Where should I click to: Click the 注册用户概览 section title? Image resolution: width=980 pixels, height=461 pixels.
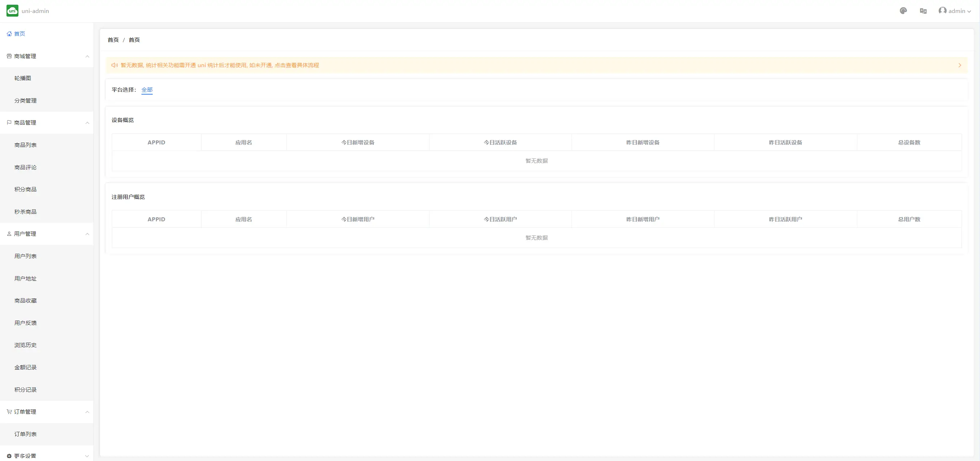point(128,197)
